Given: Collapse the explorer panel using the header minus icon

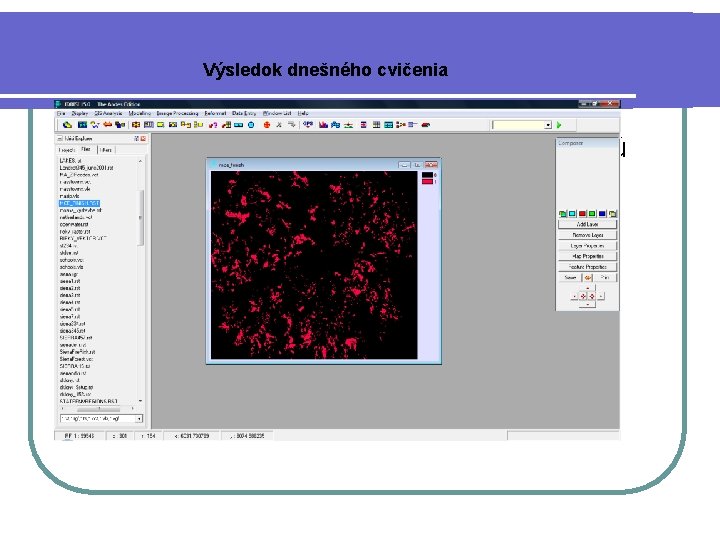Looking at the screenshot, I should point(60,139).
